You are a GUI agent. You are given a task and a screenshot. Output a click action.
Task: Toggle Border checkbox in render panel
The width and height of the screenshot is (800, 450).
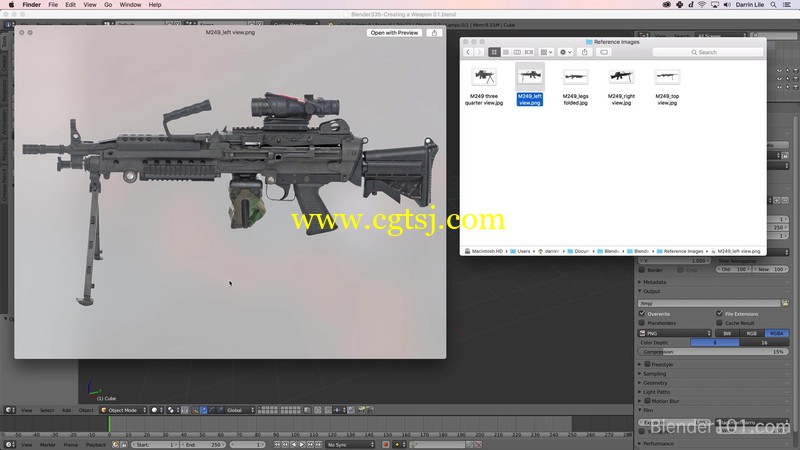(642, 269)
